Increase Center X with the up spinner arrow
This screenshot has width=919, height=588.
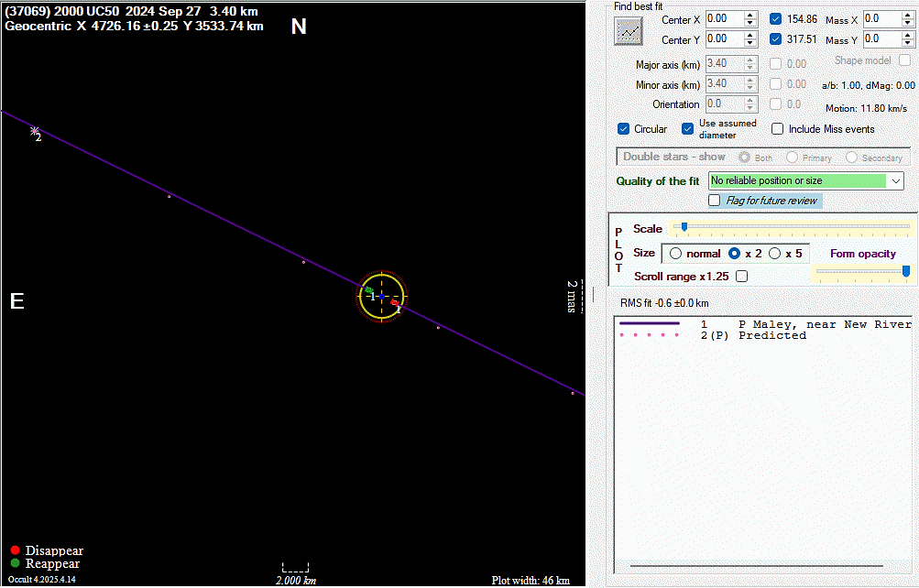750,15
